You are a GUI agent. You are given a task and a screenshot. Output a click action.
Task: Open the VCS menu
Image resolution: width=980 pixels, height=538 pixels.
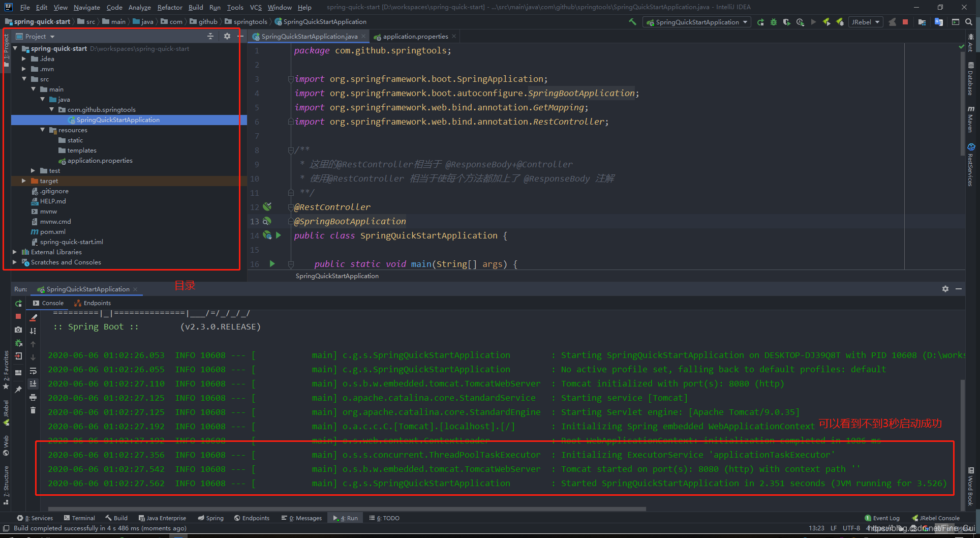tap(256, 7)
